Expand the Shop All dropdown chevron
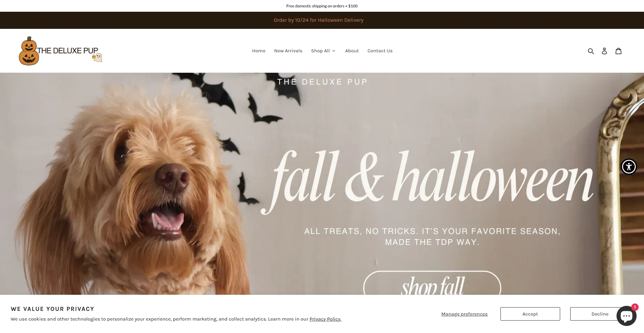644x333 pixels. [x=333, y=51]
